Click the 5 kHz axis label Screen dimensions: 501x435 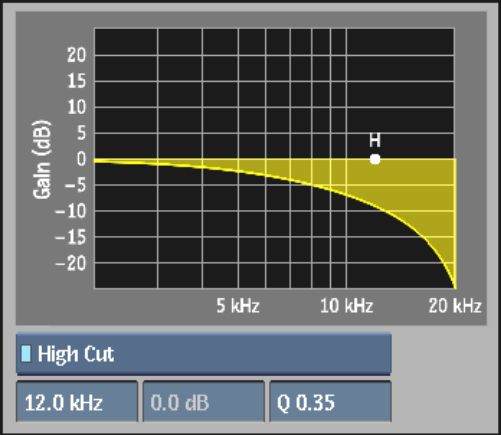238,305
